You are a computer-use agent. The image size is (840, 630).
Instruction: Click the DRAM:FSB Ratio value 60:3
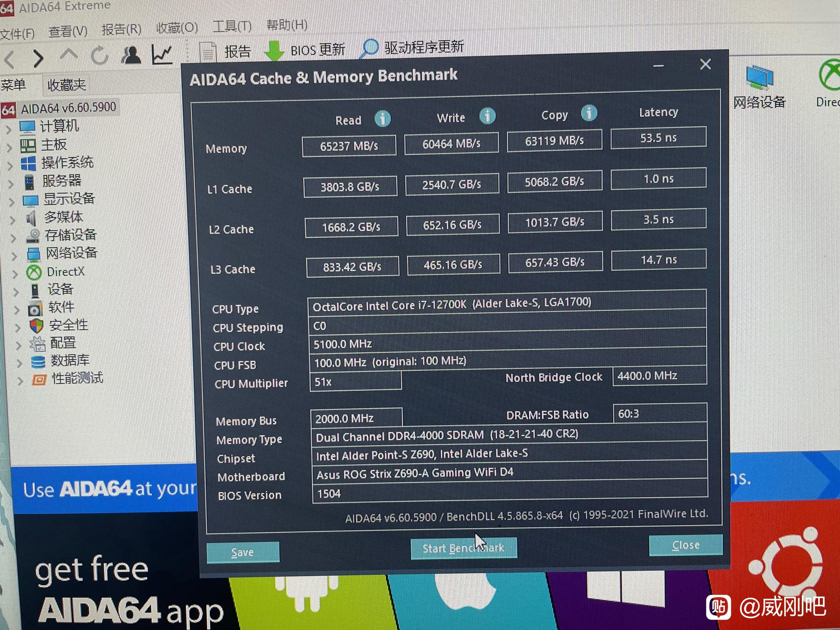[660, 414]
